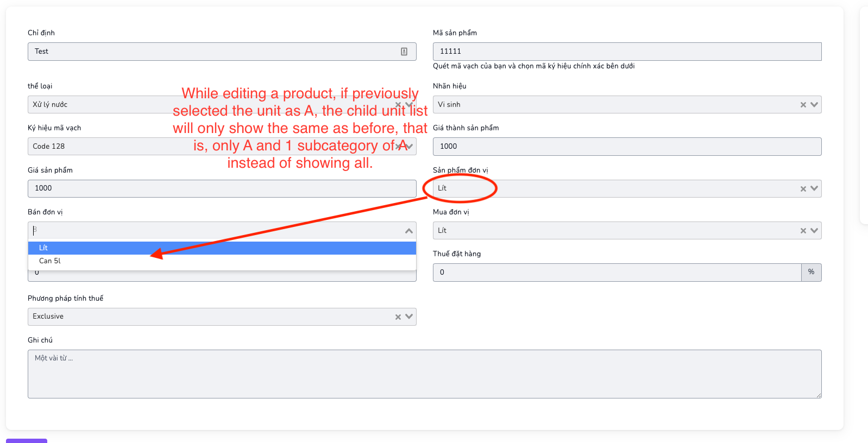Click into the Ghi chú textarea
868x443 pixels.
coord(424,374)
